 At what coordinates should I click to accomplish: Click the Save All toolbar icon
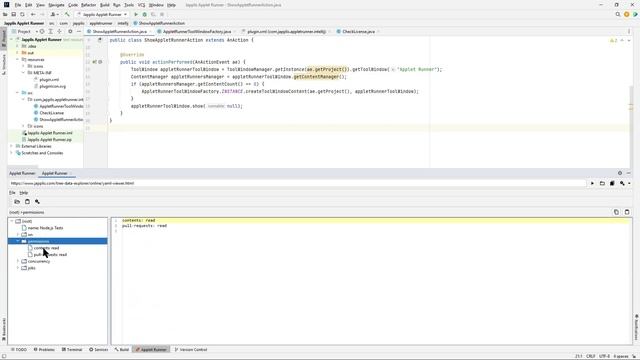(x=13, y=14)
